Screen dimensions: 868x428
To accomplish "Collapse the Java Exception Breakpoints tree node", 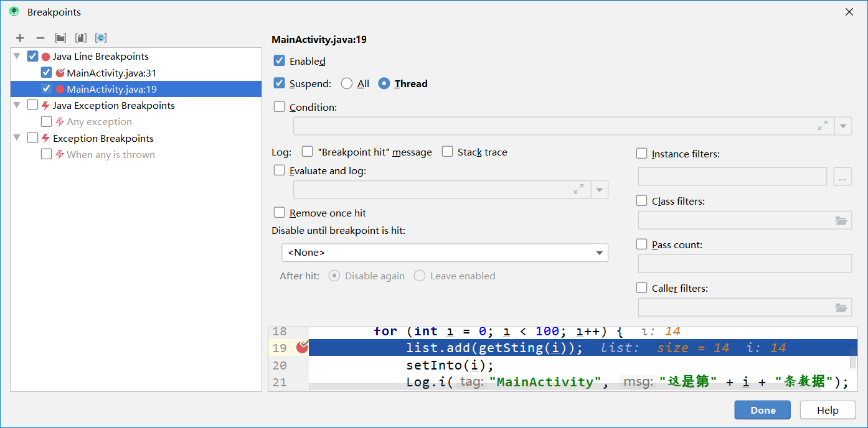I will pos(17,105).
